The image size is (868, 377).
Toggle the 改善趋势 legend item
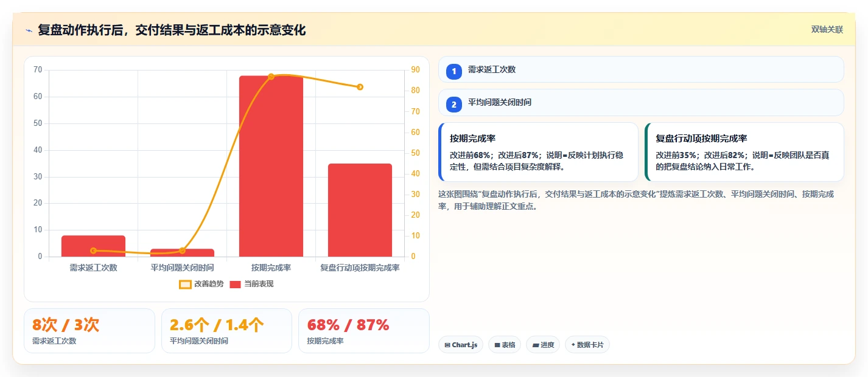coord(201,284)
